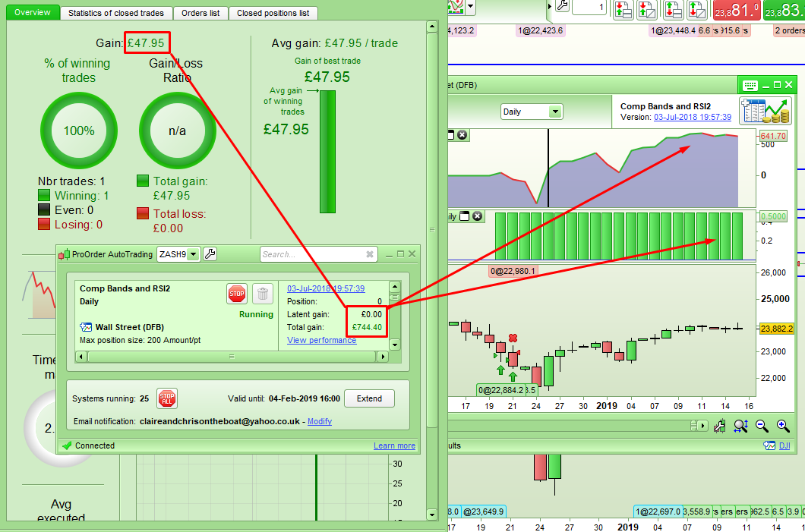
Task: Click the third order ticket icon in toolbar
Action: pyautogui.click(x=673, y=9)
